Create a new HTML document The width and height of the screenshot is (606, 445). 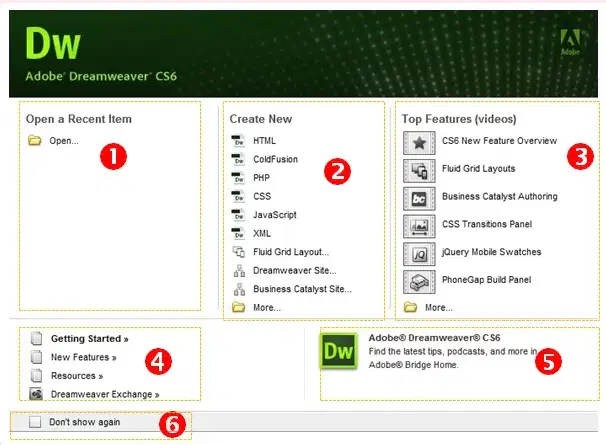264,141
